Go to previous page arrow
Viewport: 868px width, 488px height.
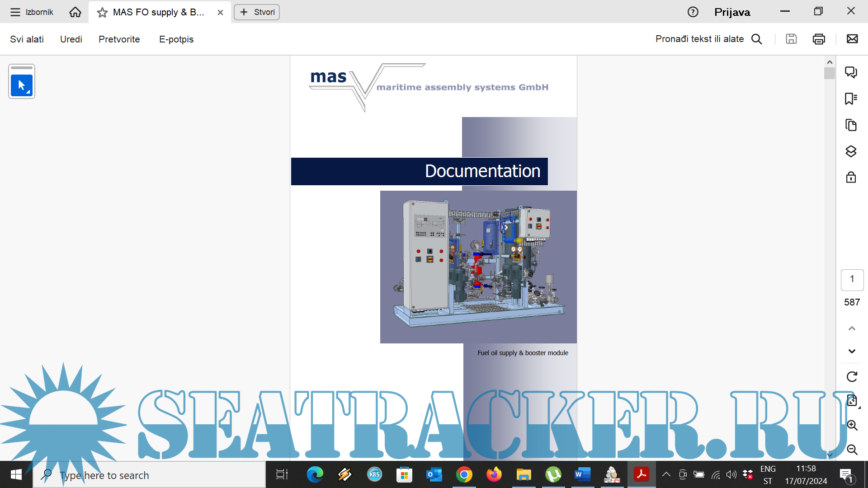tap(852, 328)
